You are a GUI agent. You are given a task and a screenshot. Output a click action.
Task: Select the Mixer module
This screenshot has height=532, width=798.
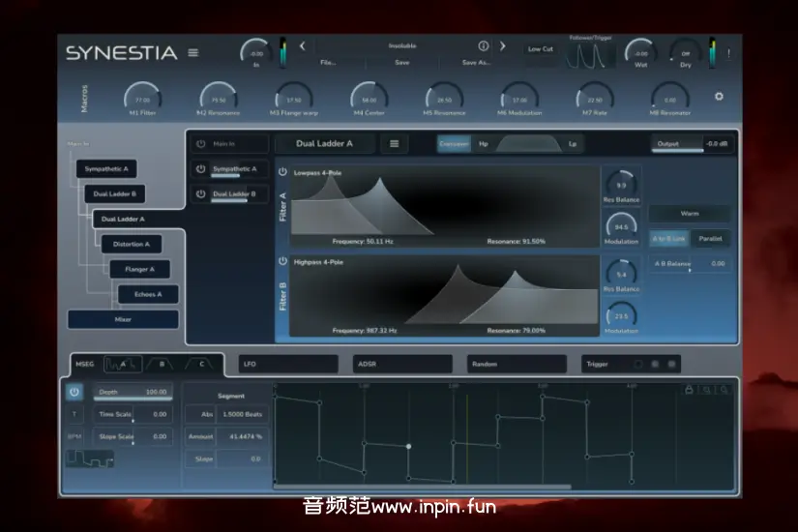123,319
